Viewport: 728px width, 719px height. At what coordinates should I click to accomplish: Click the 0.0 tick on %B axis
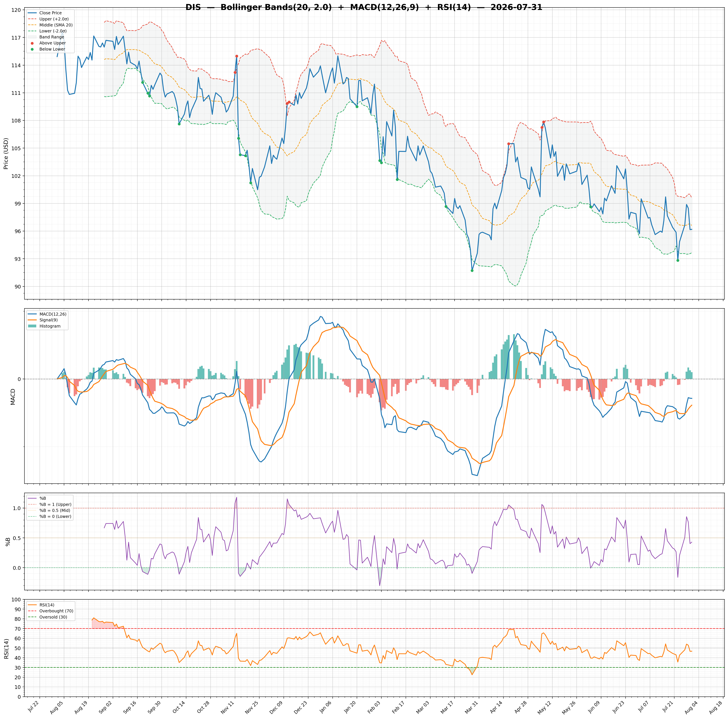click(17, 568)
